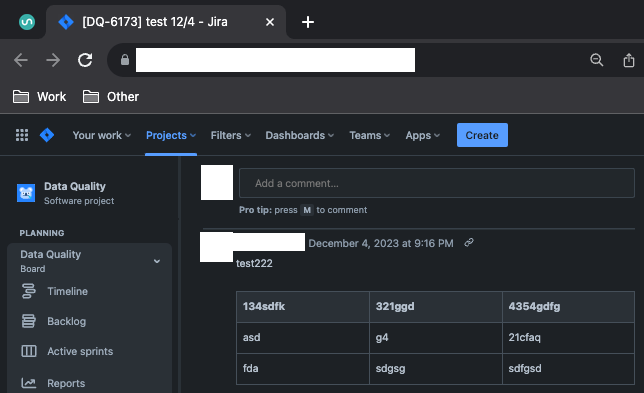Screen dimensions: 644x393
Task: Open the Projects menu
Action: point(171,136)
